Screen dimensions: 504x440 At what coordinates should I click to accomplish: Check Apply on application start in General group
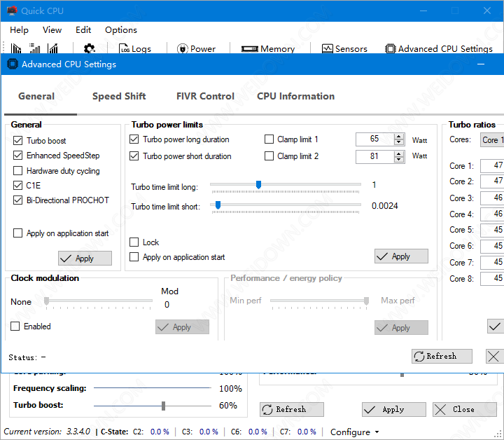coord(18,233)
